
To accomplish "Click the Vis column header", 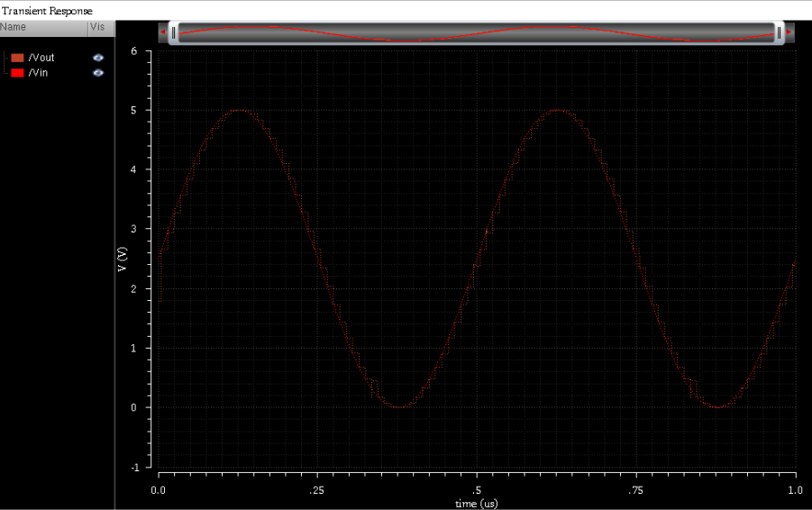I will 97,28.
